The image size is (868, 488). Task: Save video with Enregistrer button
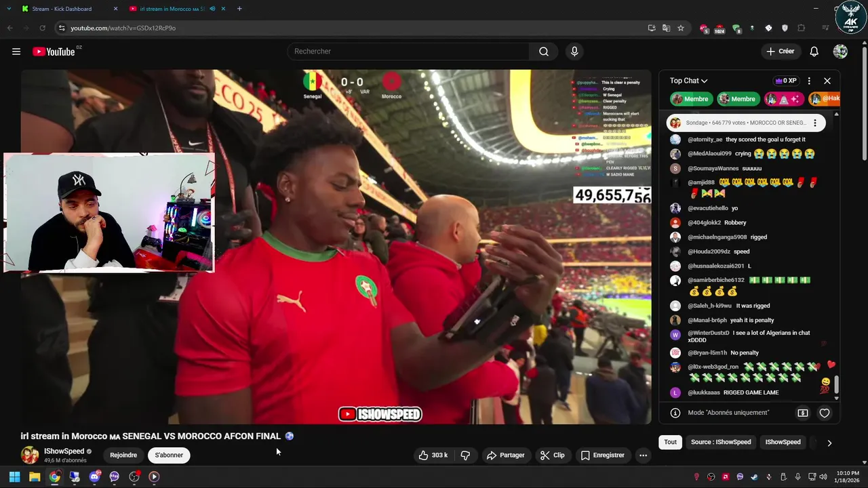pyautogui.click(x=602, y=455)
